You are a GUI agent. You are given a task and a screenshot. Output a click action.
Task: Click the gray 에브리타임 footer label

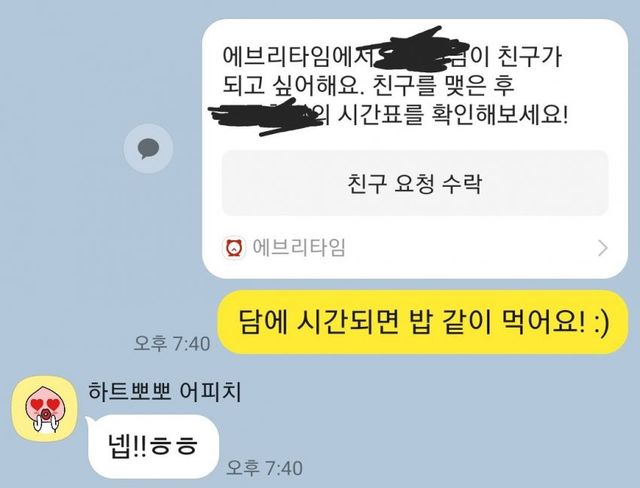(x=299, y=248)
